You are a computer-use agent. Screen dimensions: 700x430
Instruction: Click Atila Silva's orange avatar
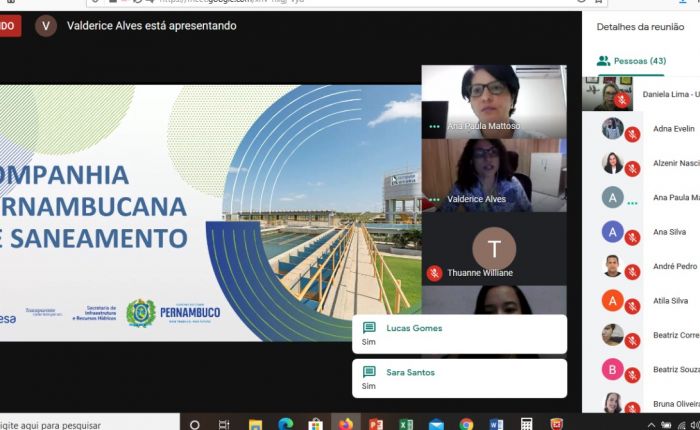coord(612,301)
